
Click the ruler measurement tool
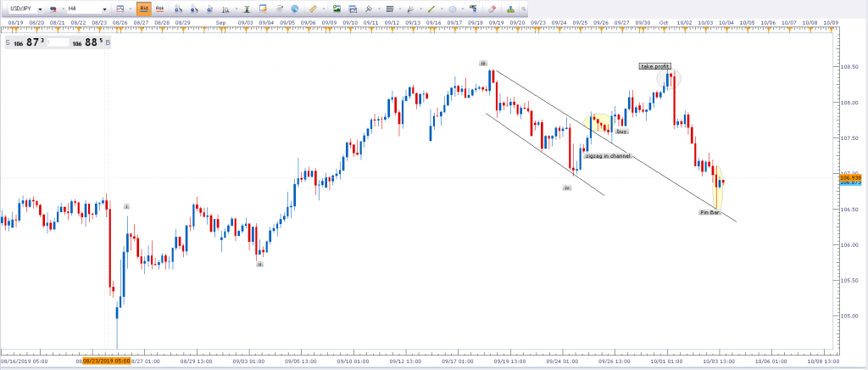pos(313,8)
